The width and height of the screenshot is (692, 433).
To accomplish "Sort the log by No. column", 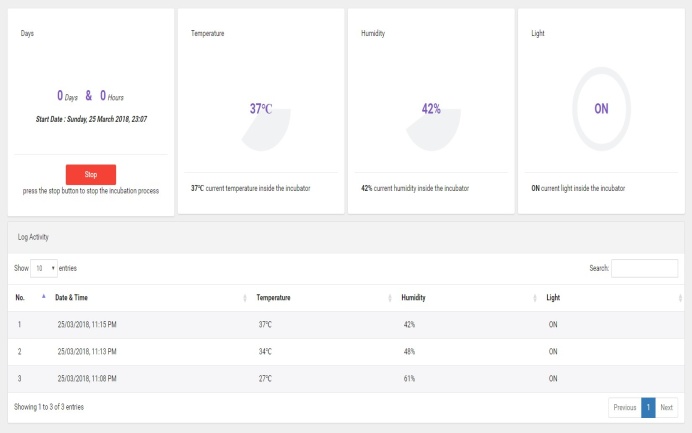I will pyautogui.click(x=28, y=298).
